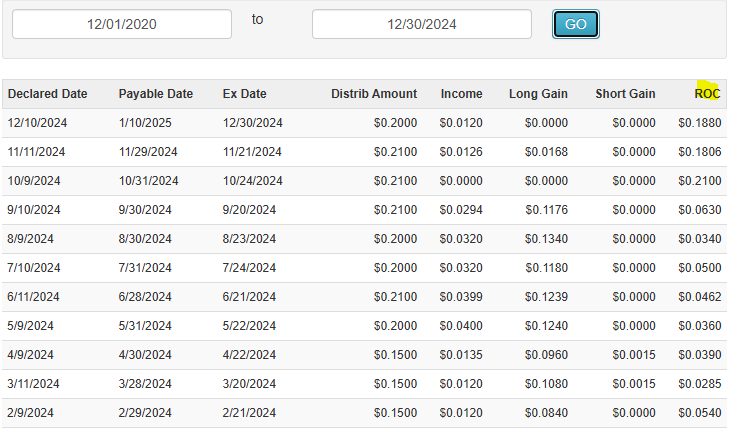Screen dimensions: 741x430
Task: Sort by Payable Date column header
Action: click(x=156, y=94)
